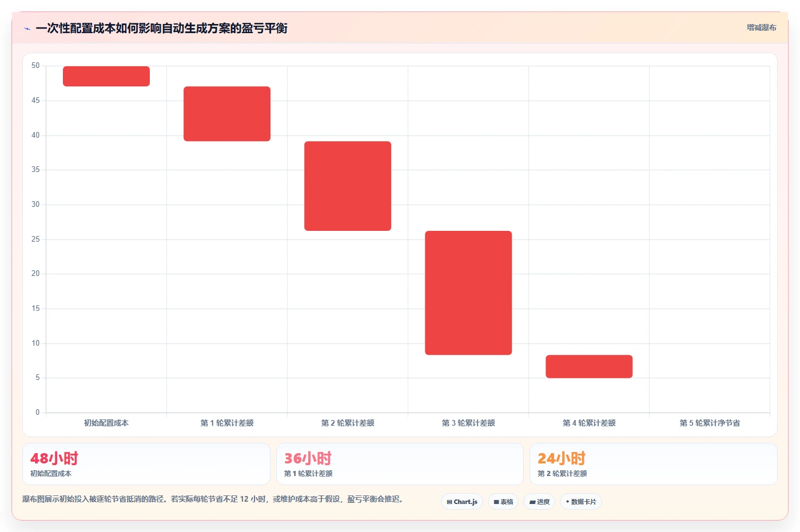Select the 数据卡片 chip
The image size is (800, 532).
click(581, 502)
